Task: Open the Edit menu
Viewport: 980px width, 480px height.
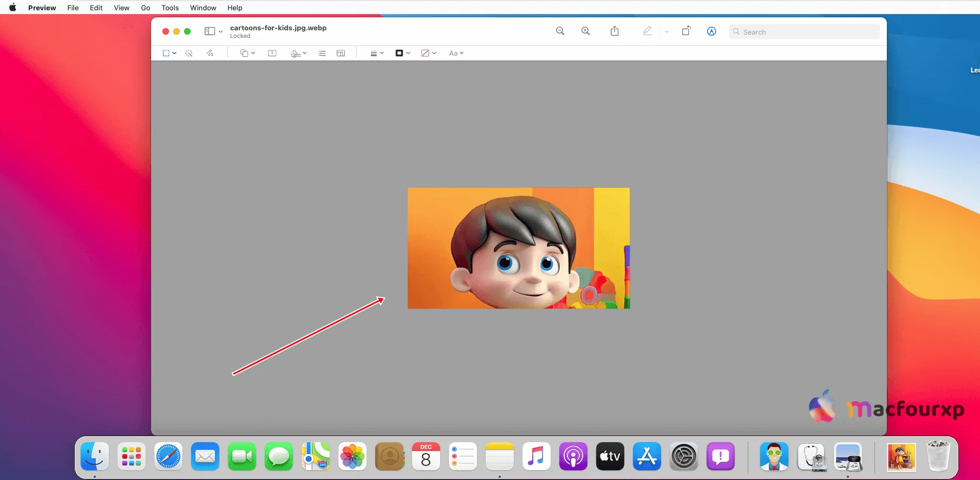Action: point(96,8)
